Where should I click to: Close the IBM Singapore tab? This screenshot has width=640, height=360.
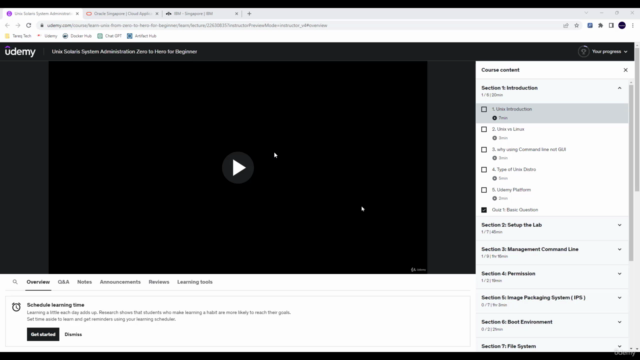[x=236, y=13]
